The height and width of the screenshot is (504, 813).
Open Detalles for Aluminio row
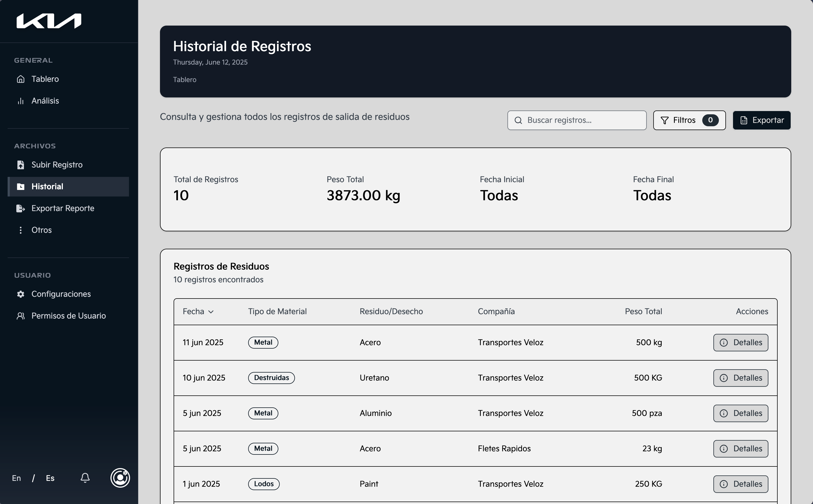coord(740,413)
